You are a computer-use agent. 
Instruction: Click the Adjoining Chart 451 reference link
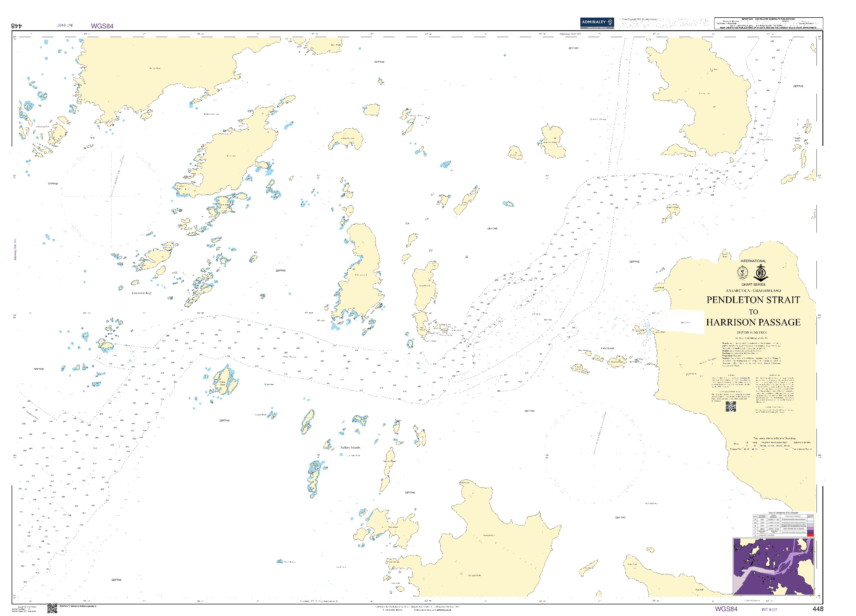(570, 34)
